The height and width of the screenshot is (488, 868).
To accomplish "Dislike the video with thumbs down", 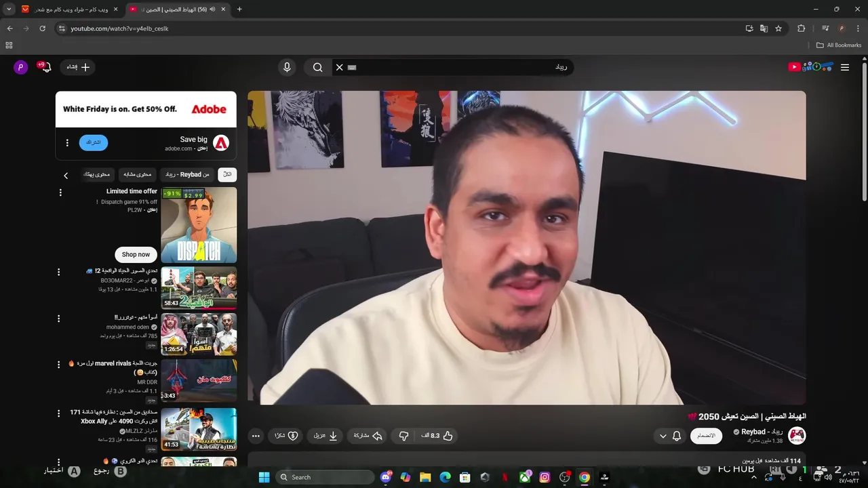I will click(x=403, y=436).
